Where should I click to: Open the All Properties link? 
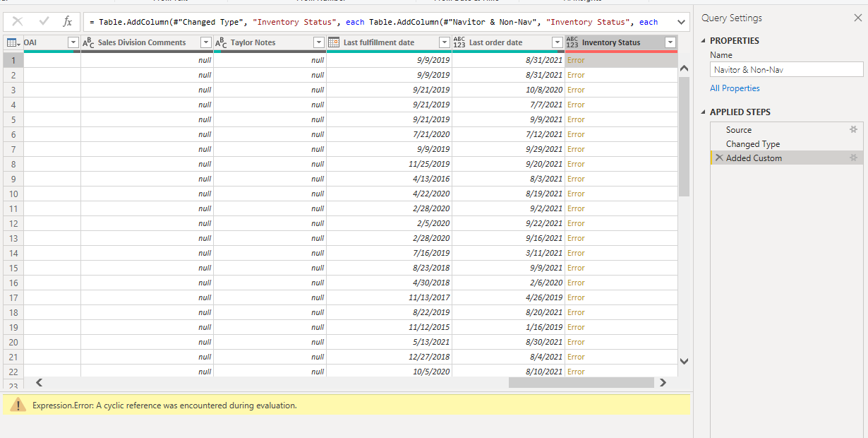click(735, 88)
